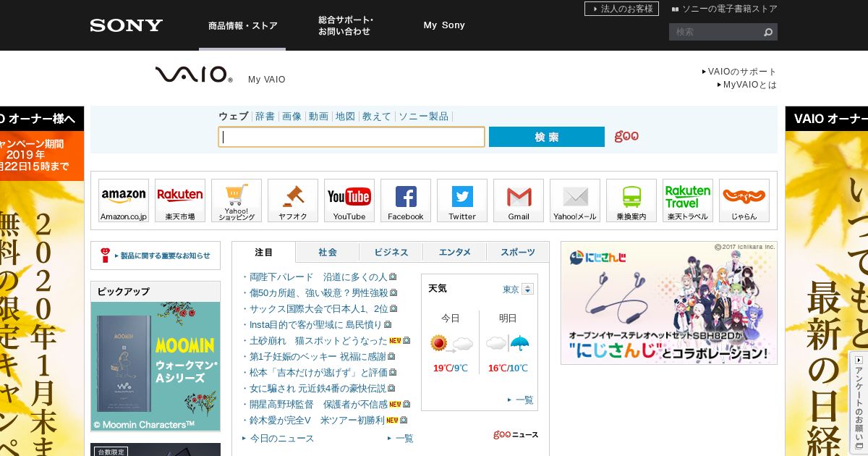
Task: Switch to the ビジネス news tab
Action: point(391,252)
